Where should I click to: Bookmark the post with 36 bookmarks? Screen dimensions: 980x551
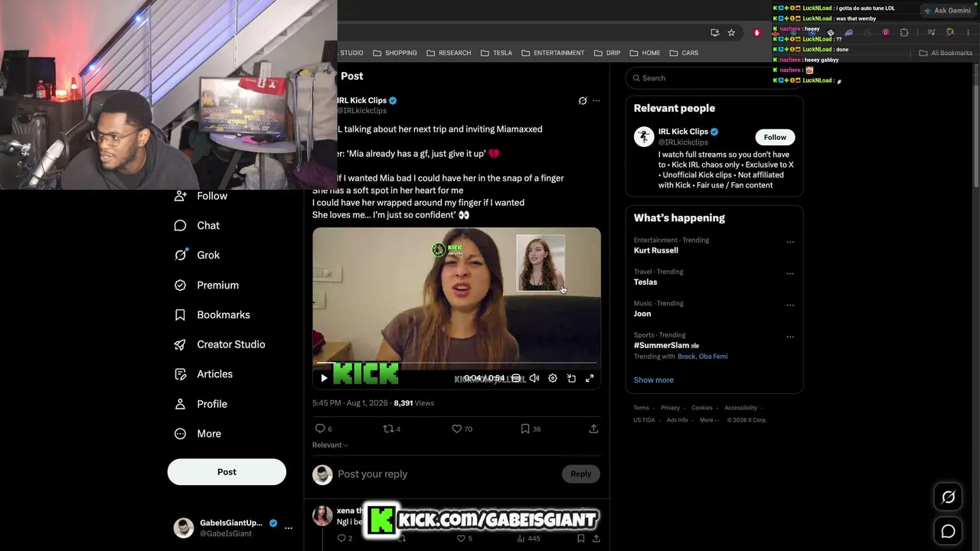tap(525, 429)
